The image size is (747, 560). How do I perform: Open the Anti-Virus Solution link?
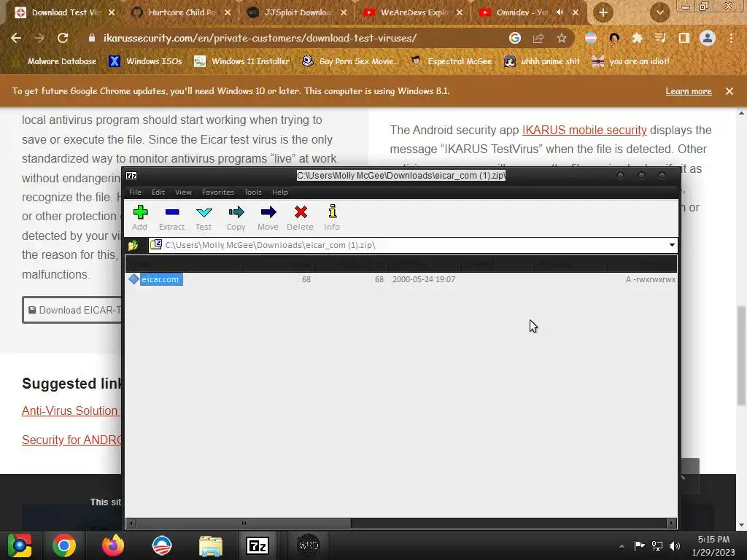(x=71, y=411)
